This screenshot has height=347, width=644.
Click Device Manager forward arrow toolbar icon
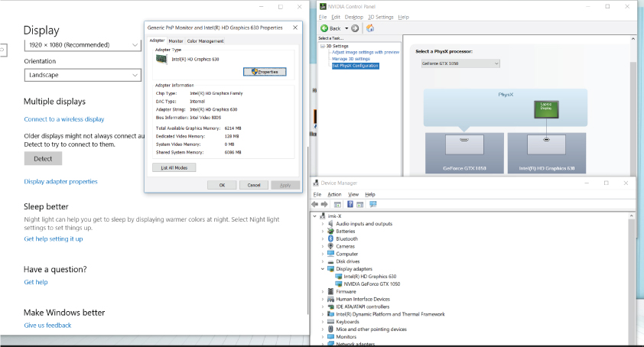324,204
